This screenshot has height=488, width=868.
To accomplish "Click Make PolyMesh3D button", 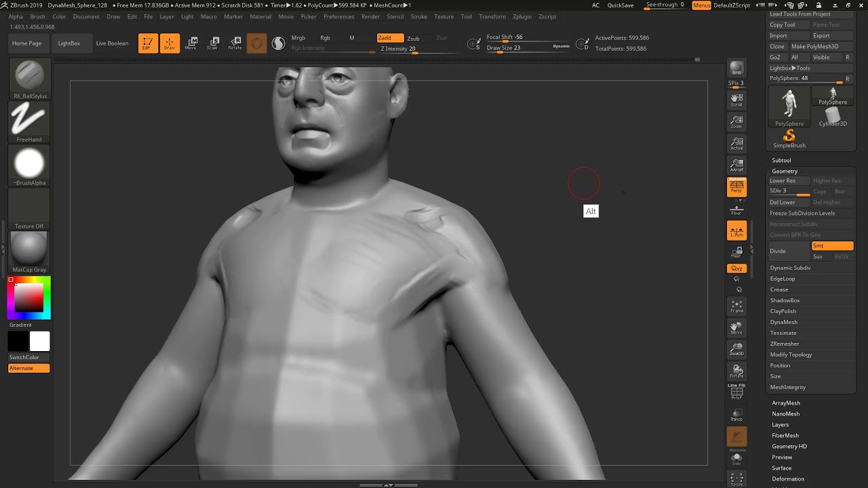I will click(x=821, y=47).
